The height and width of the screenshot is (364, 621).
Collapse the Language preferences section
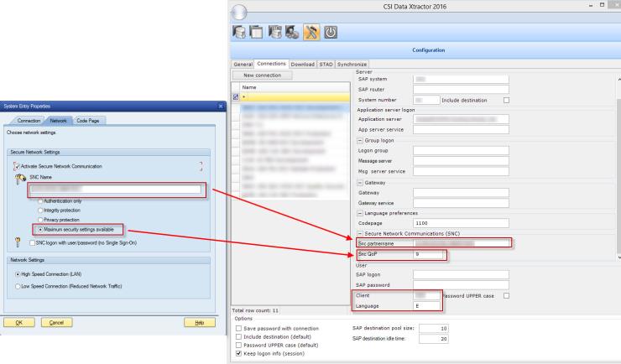[x=360, y=213]
